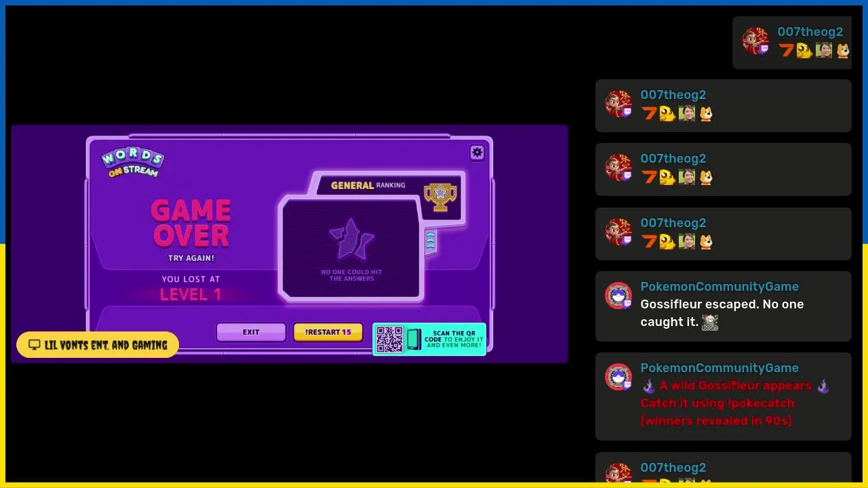Click Gossifleur escaped. No one caught it text
868x488 pixels.
[x=722, y=313]
